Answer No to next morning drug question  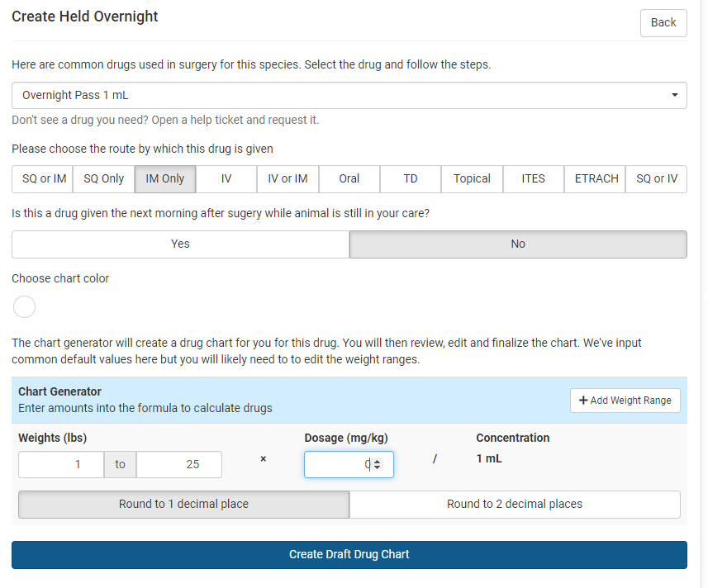click(x=518, y=244)
